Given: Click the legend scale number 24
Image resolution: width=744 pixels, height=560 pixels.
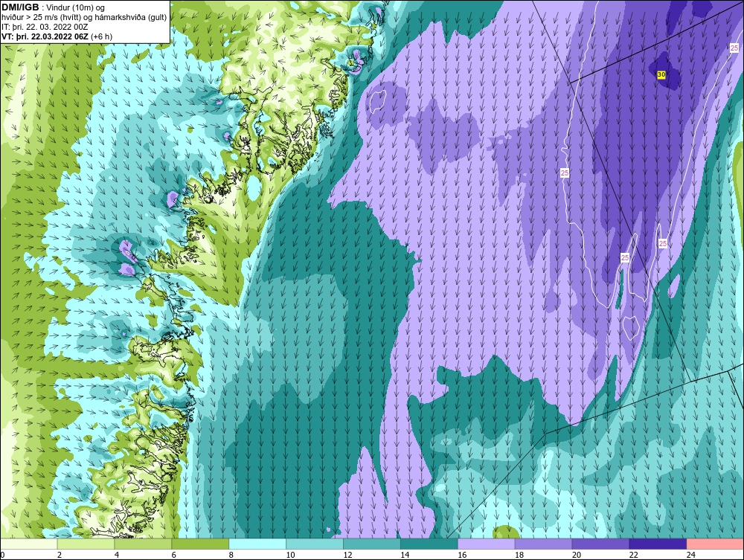Looking at the screenshot, I should [x=691, y=555].
